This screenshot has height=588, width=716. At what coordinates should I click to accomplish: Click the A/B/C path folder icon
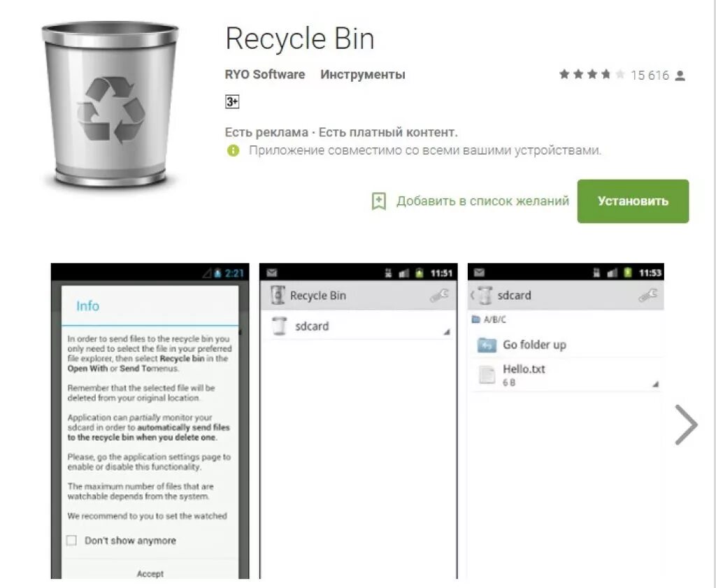point(475,319)
